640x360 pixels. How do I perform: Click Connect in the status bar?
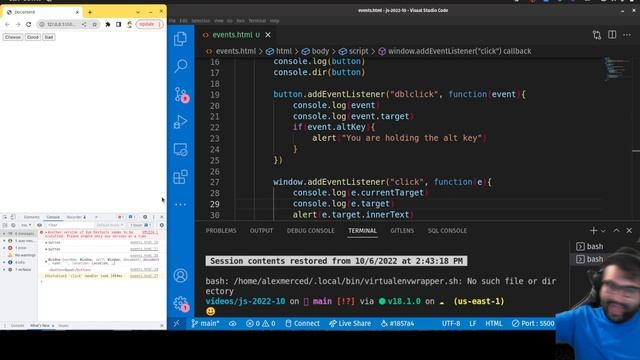[x=302, y=323]
